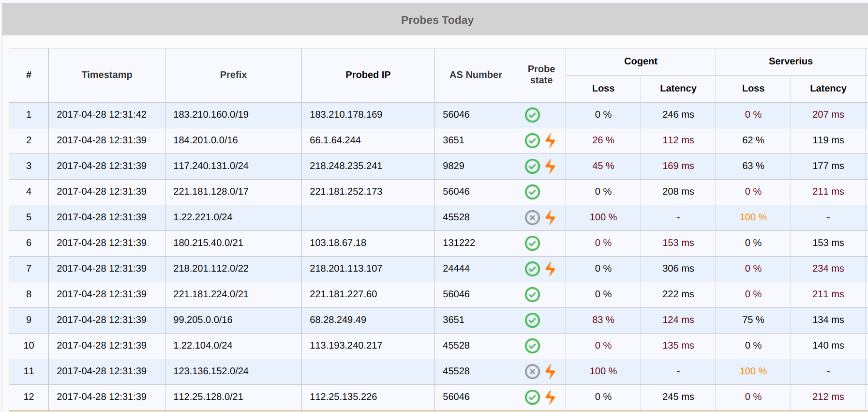Click AS number 131222
The height and width of the screenshot is (412, 868).
point(459,243)
